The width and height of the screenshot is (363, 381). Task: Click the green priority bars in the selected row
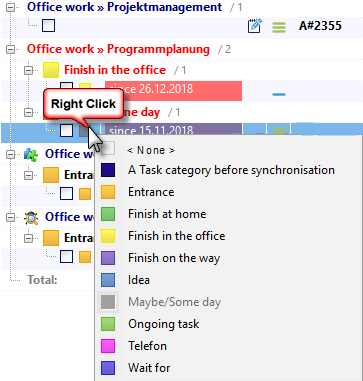click(279, 130)
